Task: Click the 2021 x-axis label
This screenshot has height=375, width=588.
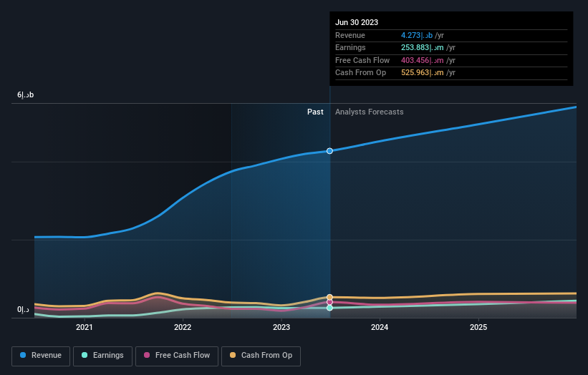Action: coord(85,328)
